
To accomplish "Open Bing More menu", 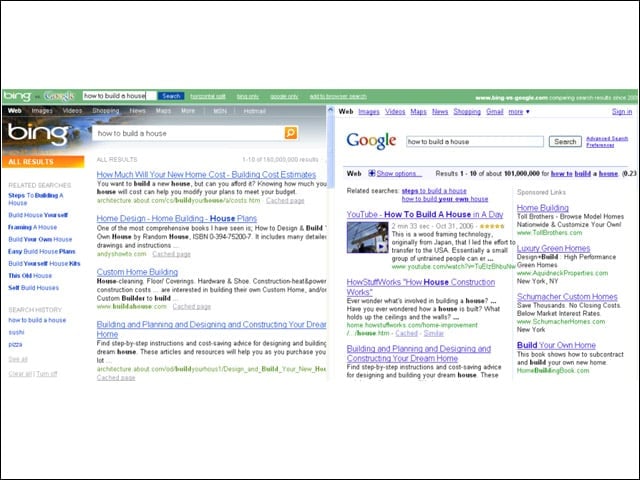I will pyautogui.click(x=188, y=111).
